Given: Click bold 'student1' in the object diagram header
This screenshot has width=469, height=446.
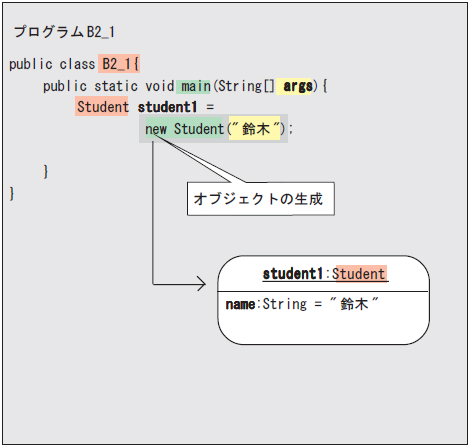Looking at the screenshot, I should click(292, 274).
